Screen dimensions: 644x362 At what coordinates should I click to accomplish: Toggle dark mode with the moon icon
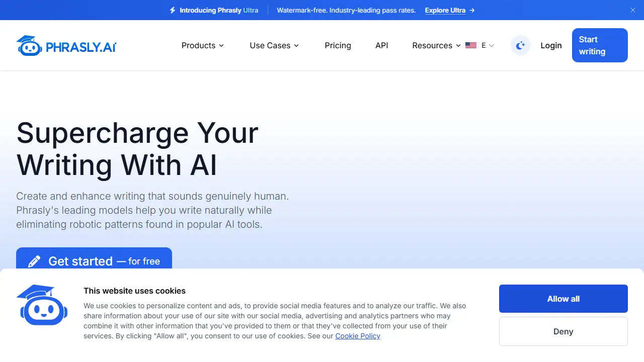click(x=521, y=45)
